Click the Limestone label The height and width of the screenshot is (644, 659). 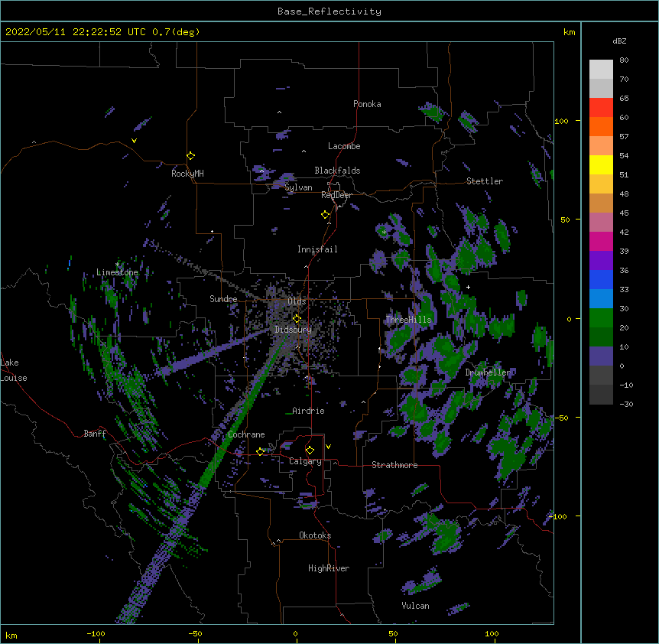(117, 272)
